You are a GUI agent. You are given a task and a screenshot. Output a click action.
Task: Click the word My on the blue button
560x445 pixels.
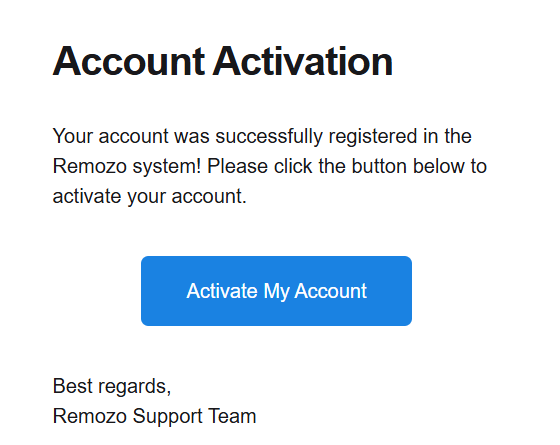[276, 291]
